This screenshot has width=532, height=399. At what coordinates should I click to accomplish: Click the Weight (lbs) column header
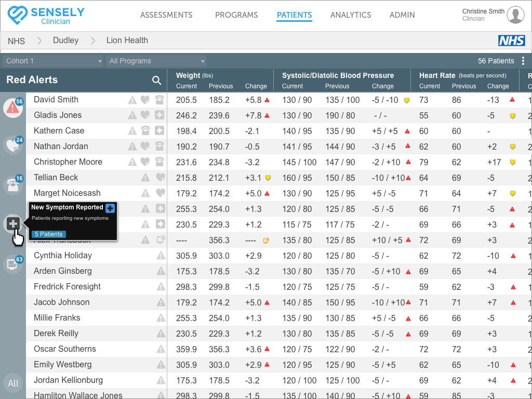[x=194, y=76]
